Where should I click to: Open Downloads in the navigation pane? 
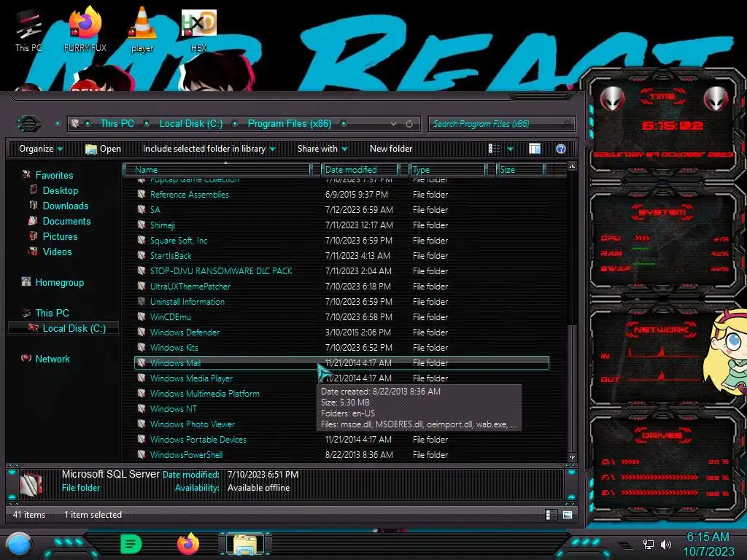pyautogui.click(x=65, y=206)
